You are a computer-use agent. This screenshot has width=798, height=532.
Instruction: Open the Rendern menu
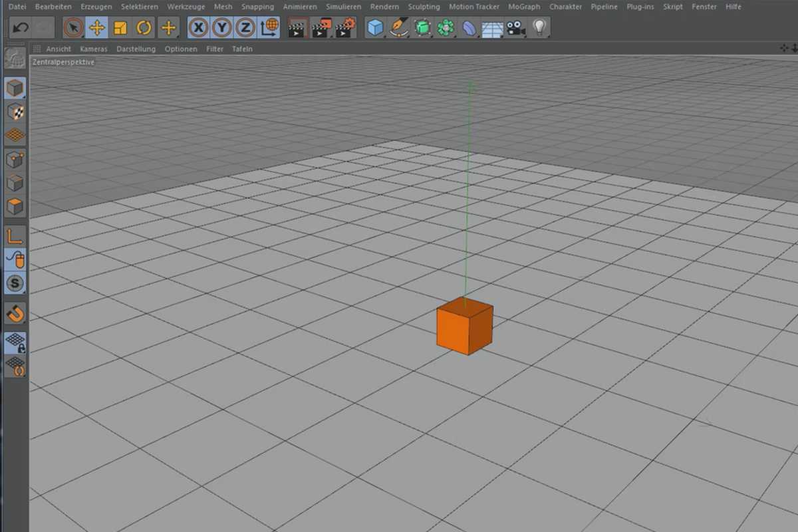click(385, 7)
